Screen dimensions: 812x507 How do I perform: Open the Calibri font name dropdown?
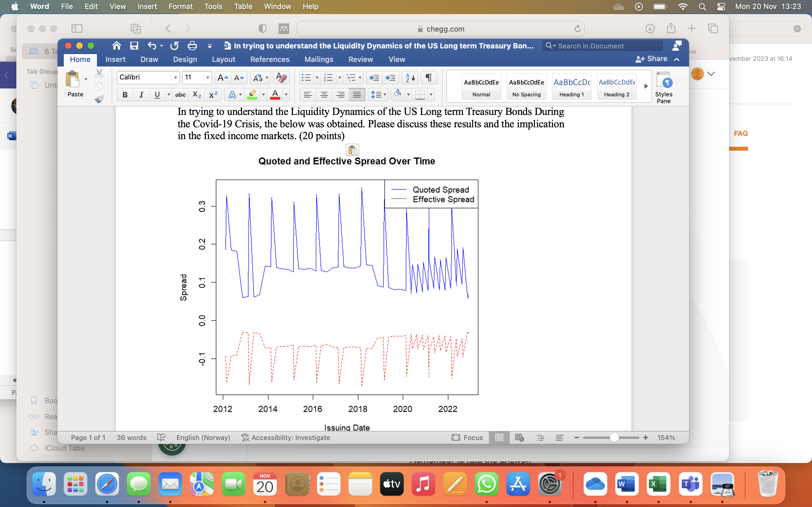pos(175,77)
